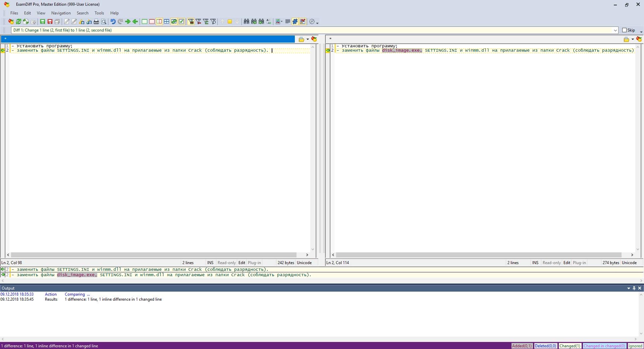Viewport: 644px width, 349px height.
Task: Toggle the synchronized scrolling button
Action: (x=174, y=21)
